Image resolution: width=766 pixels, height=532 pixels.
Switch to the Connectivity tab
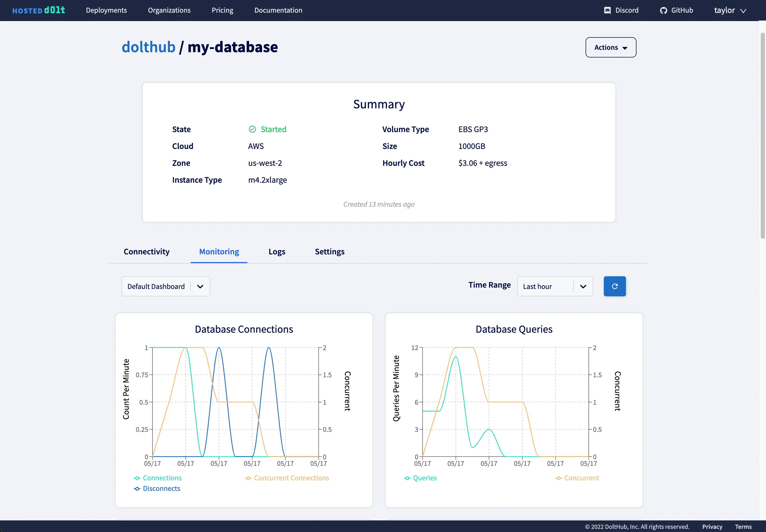point(146,252)
